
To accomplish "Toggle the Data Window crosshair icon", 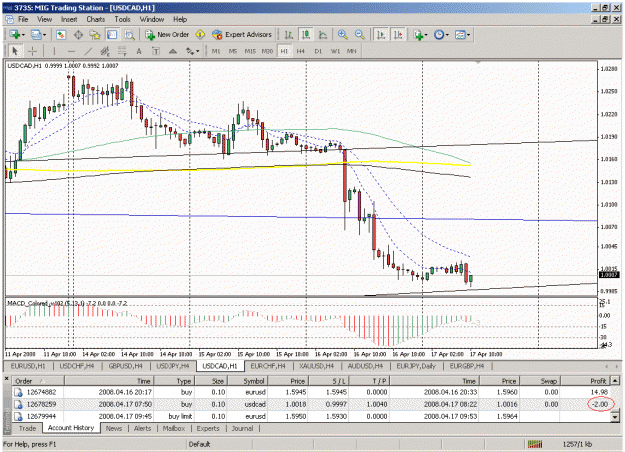I will click(78, 35).
